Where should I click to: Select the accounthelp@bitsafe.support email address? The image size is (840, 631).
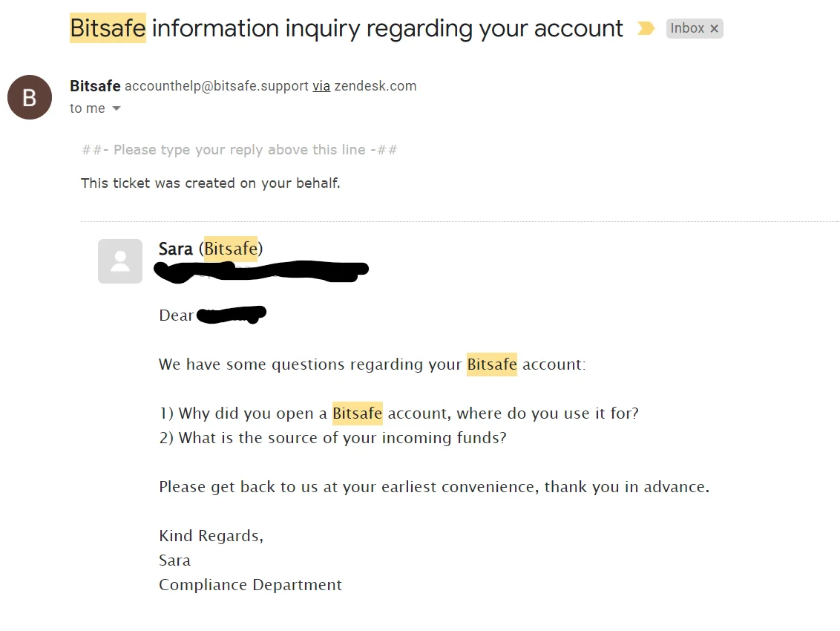click(x=217, y=86)
